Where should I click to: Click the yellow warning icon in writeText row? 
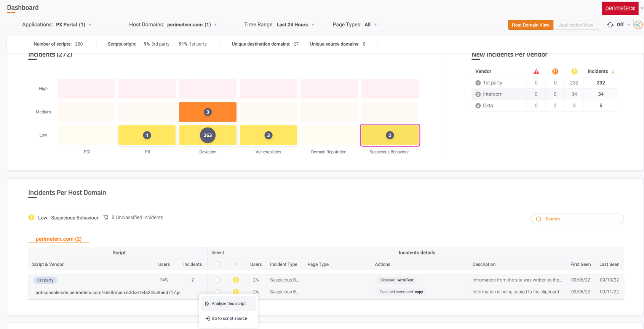236,280
